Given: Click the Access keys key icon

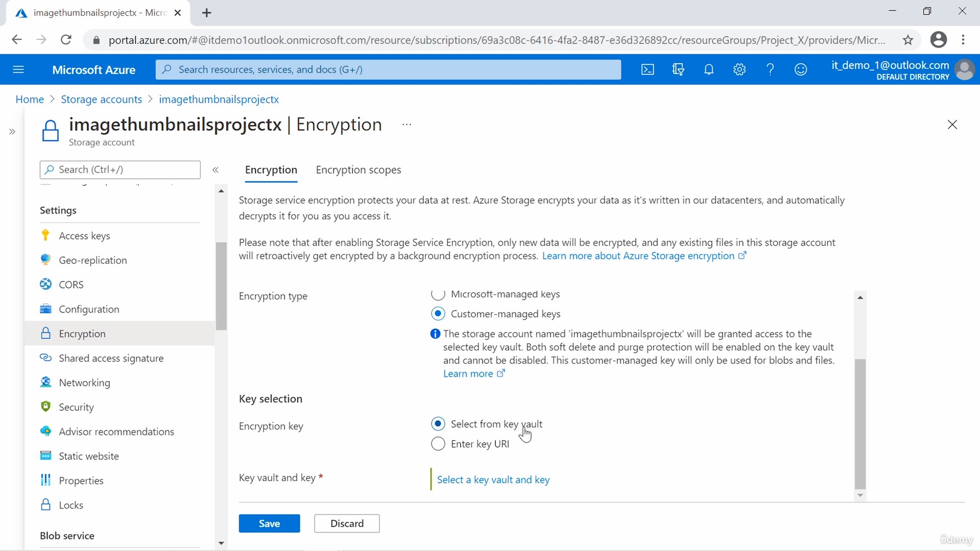Looking at the screenshot, I should [45, 235].
